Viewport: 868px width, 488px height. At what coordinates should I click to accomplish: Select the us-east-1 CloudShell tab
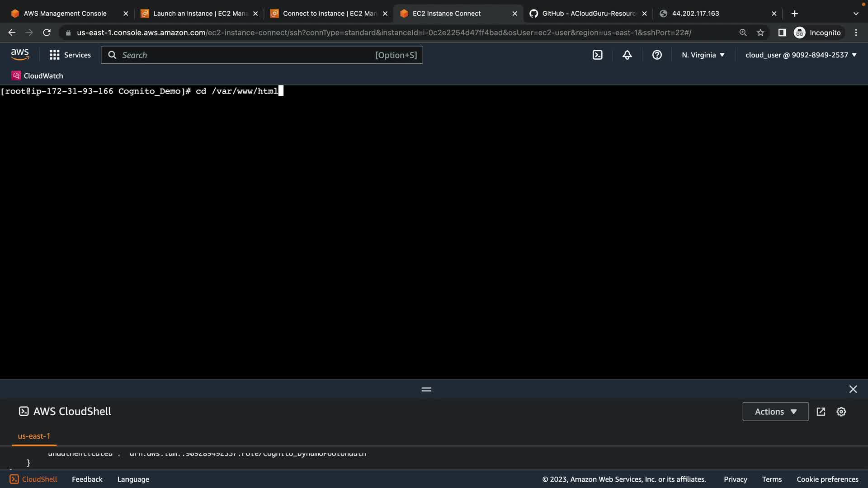[x=34, y=436]
